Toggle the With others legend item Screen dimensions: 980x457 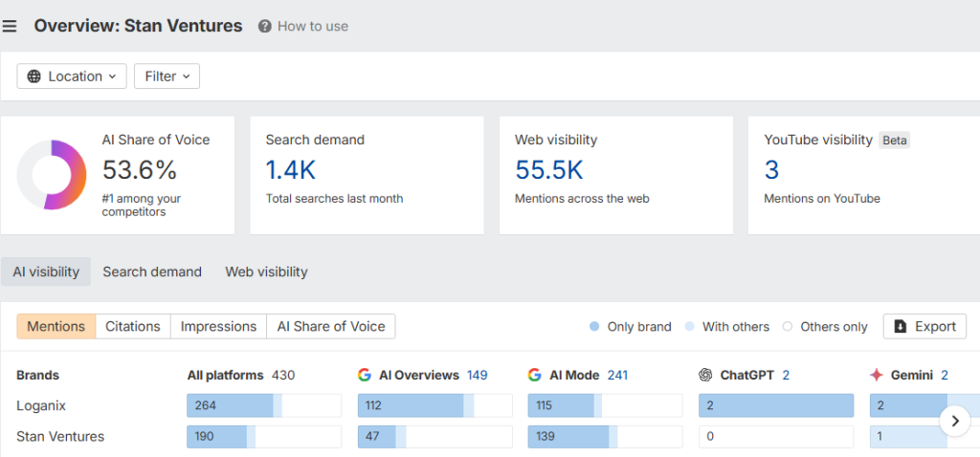point(727,327)
